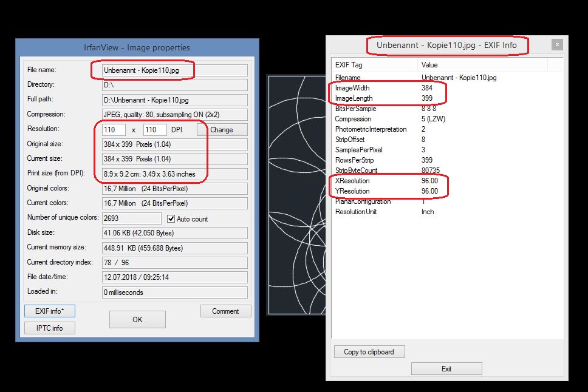Image resolution: width=588 pixels, height=392 pixels.
Task: Select the BitsPerSample row
Action: (x=447, y=109)
